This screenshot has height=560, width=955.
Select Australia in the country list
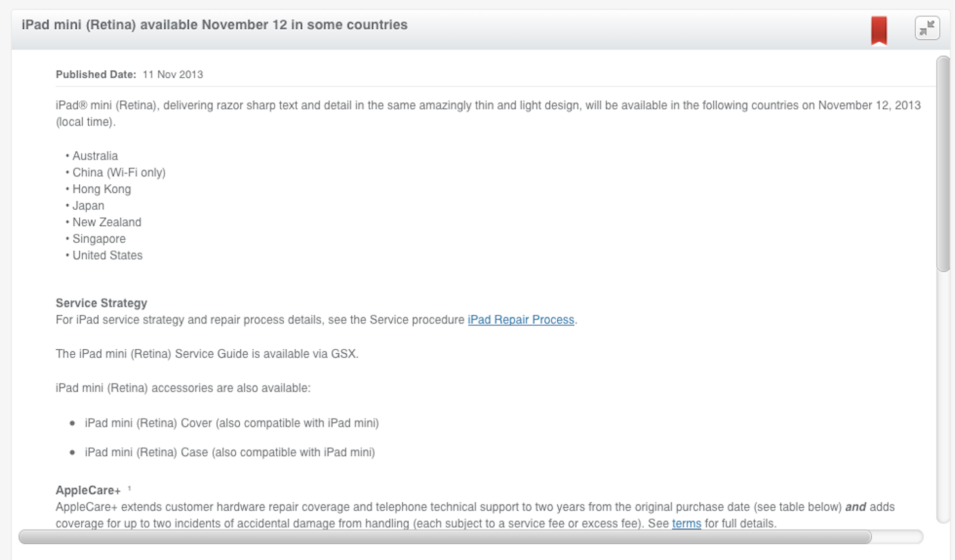pyautogui.click(x=95, y=156)
